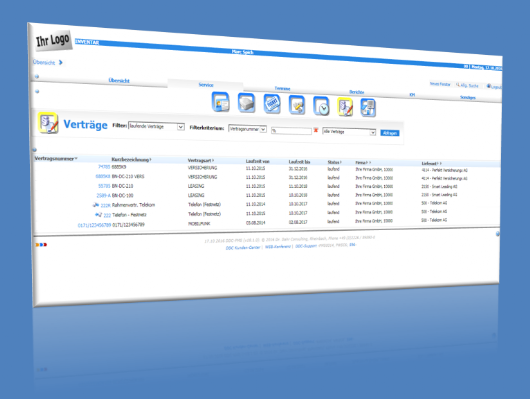Viewport: 530px width, 399px height.
Task: Open the Berichte tab
Action: tap(357, 92)
